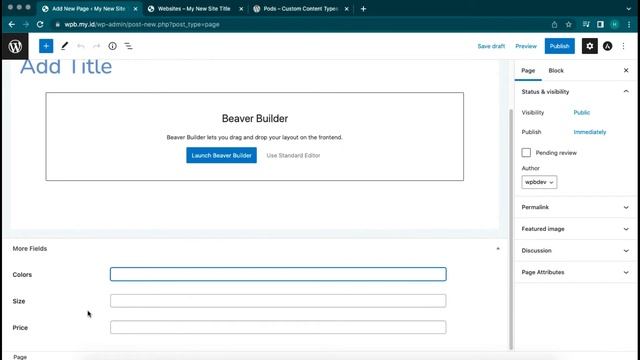Open the editor options three-dot menu
The height and width of the screenshot is (360, 640).
623,46
